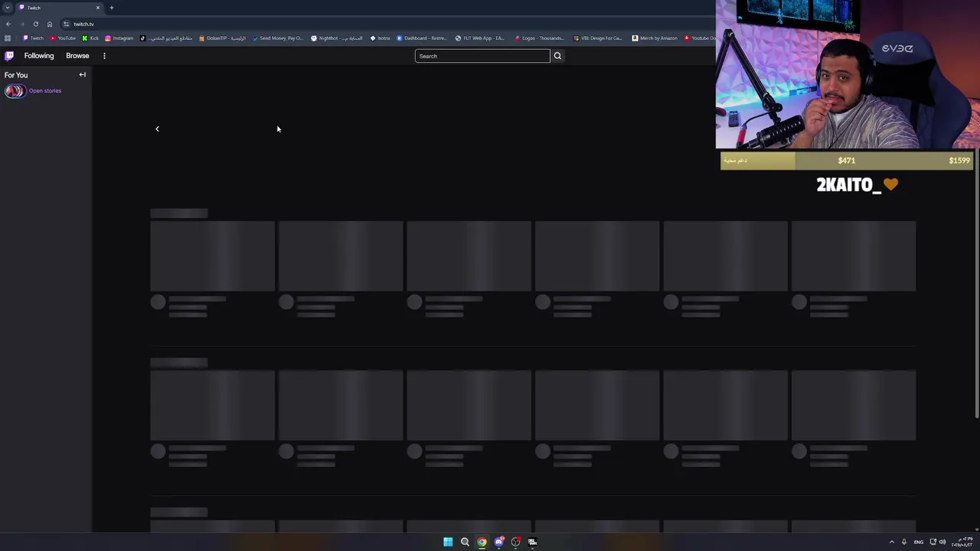Open the Windows Start menu
980x551 pixels.
click(448, 542)
